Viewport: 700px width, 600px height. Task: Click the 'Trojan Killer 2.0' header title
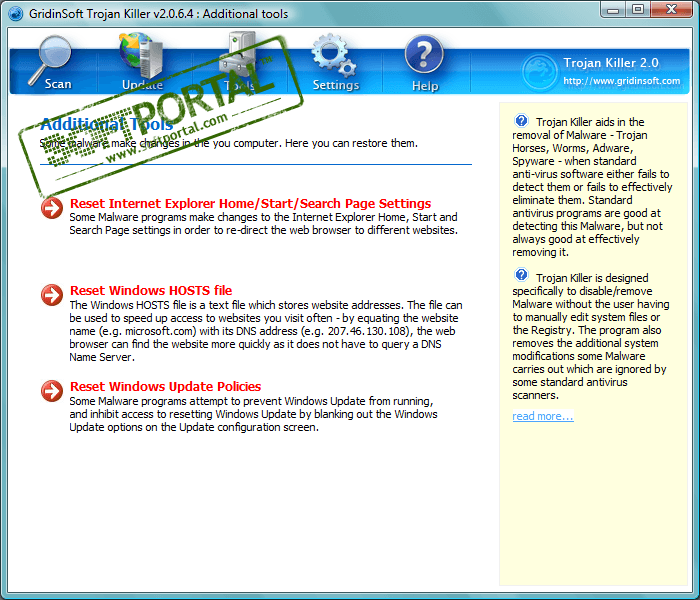point(611,62)
